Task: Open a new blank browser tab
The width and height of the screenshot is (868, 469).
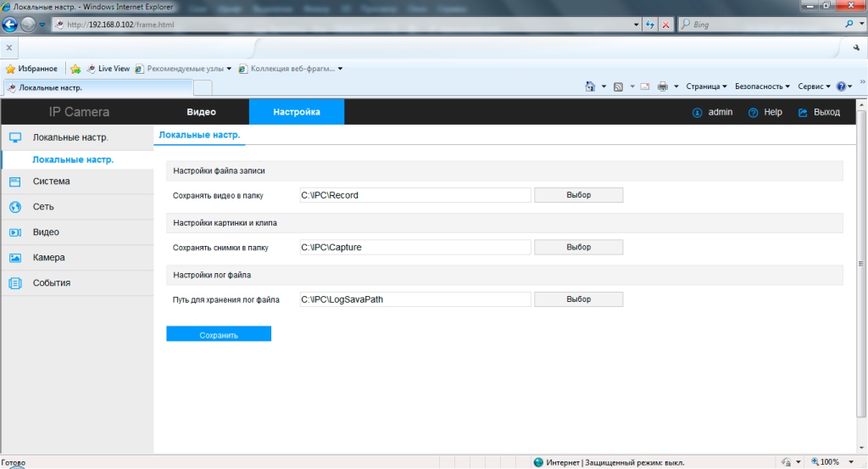Action: click(203, 87)
